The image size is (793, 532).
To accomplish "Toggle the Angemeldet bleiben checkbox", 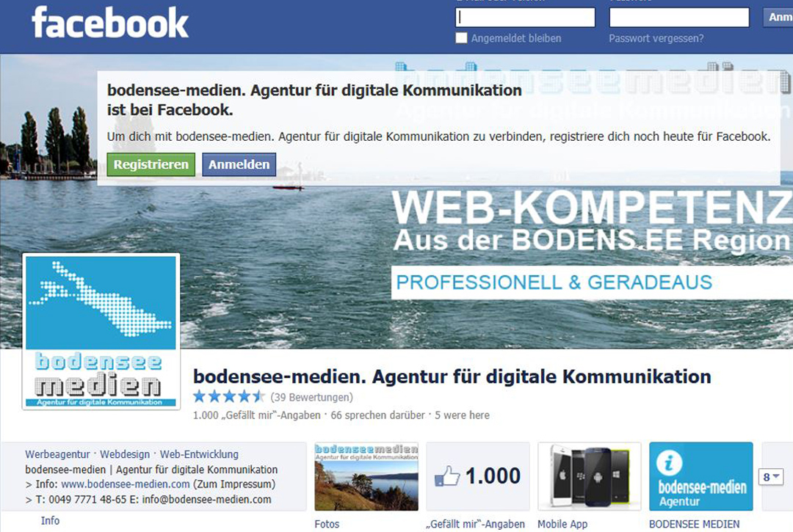I will (x=461, y=38).
